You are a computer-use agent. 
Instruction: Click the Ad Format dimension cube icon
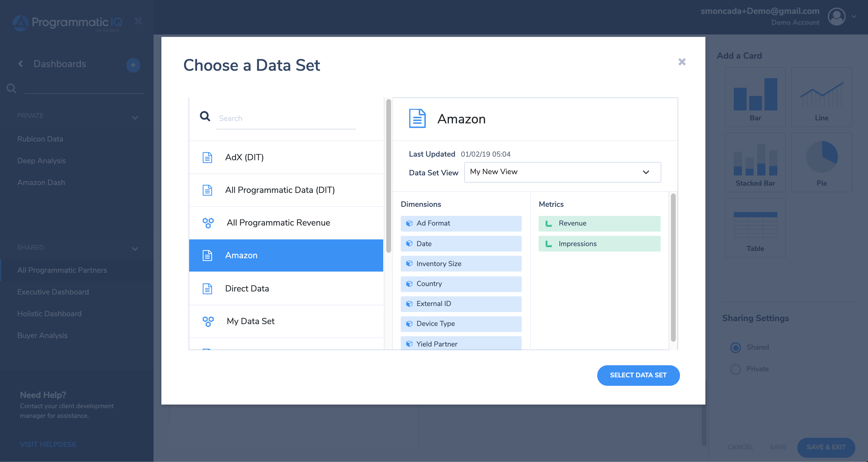(x=409, y=223)
